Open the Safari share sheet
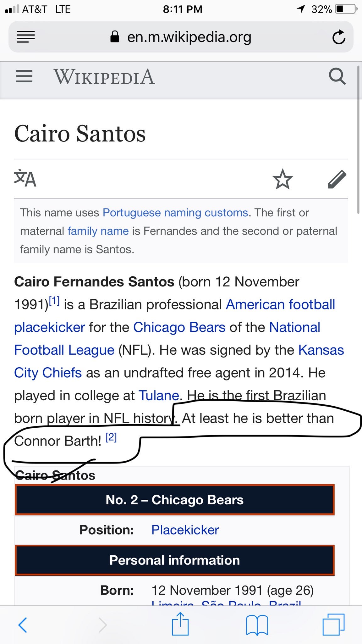The height and width of the screenshot is (644, 362). [x=180, y=624]
